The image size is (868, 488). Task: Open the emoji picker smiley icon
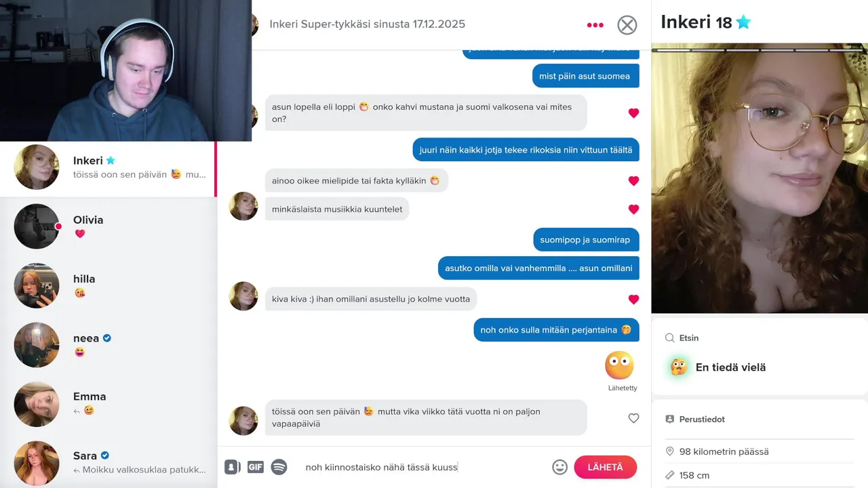pyautogui.click(x=559, y=467)
